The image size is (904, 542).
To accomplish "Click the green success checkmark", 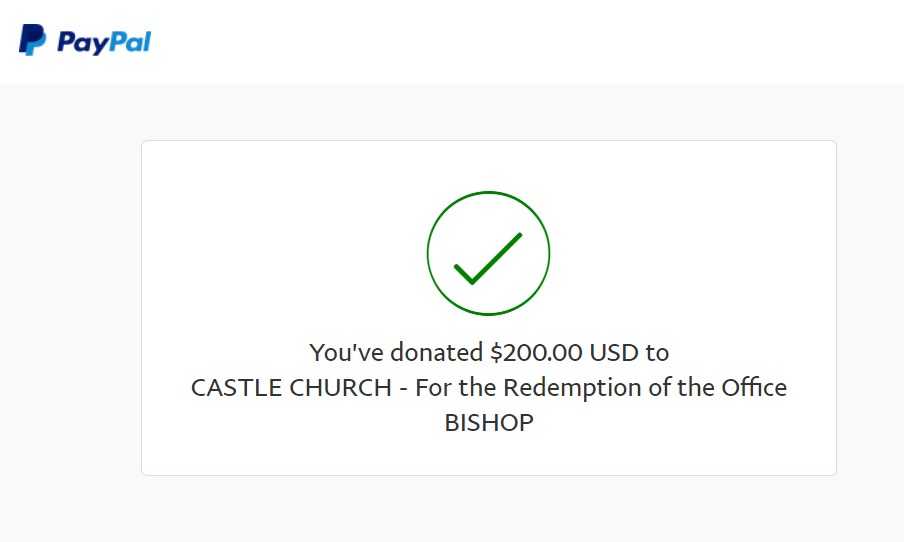I will (488, 258).
